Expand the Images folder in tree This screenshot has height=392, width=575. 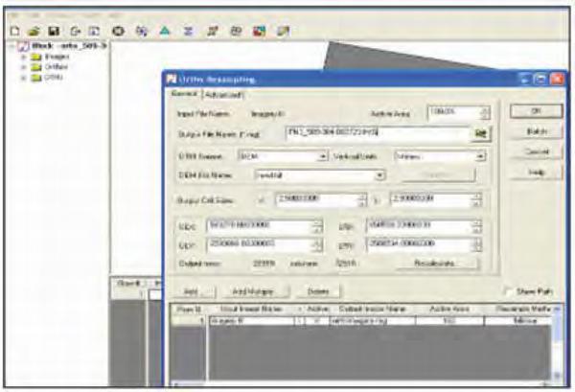(22, 57)
